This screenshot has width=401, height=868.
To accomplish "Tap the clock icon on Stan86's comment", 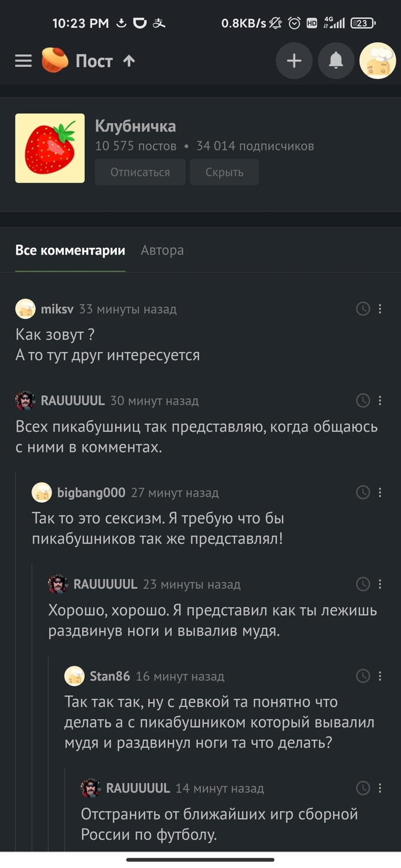I will (363, 676).
